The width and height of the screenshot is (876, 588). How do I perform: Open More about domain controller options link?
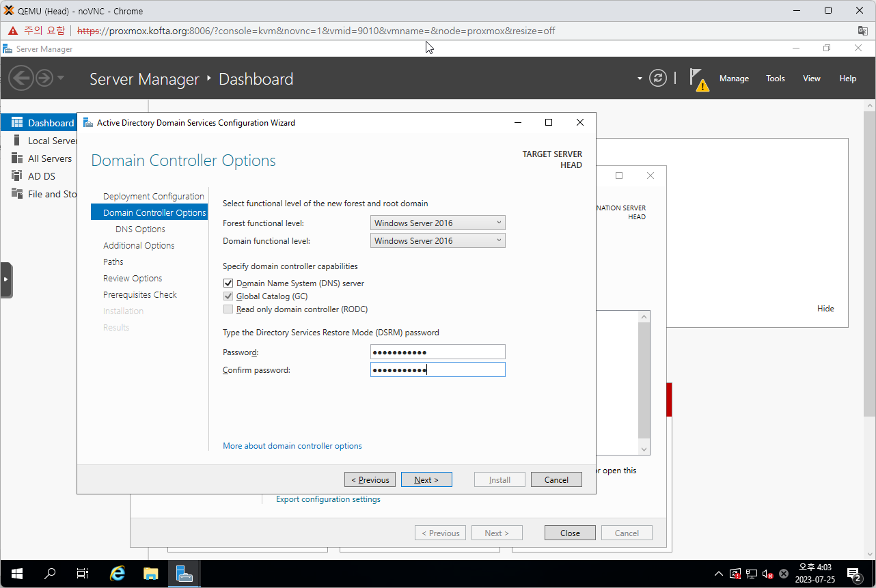click(292, 446)
